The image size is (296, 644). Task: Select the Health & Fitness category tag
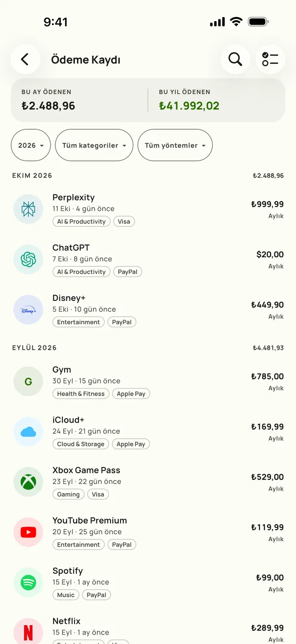coord(81,394)
